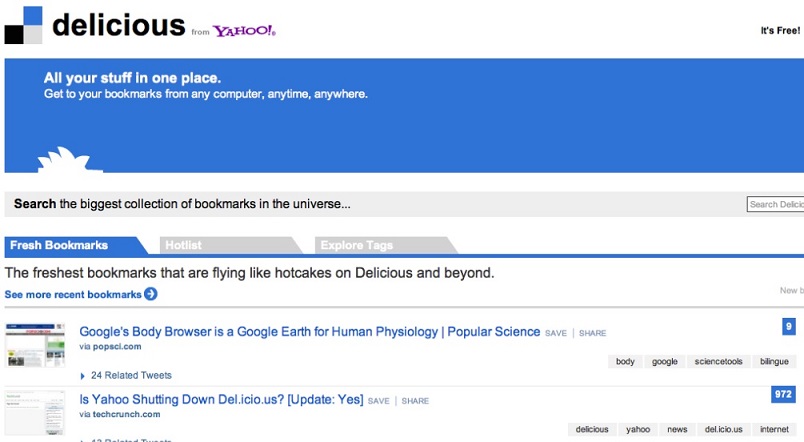Click the Search Delicious input field

pyautogui.click(x=775, y=204)
